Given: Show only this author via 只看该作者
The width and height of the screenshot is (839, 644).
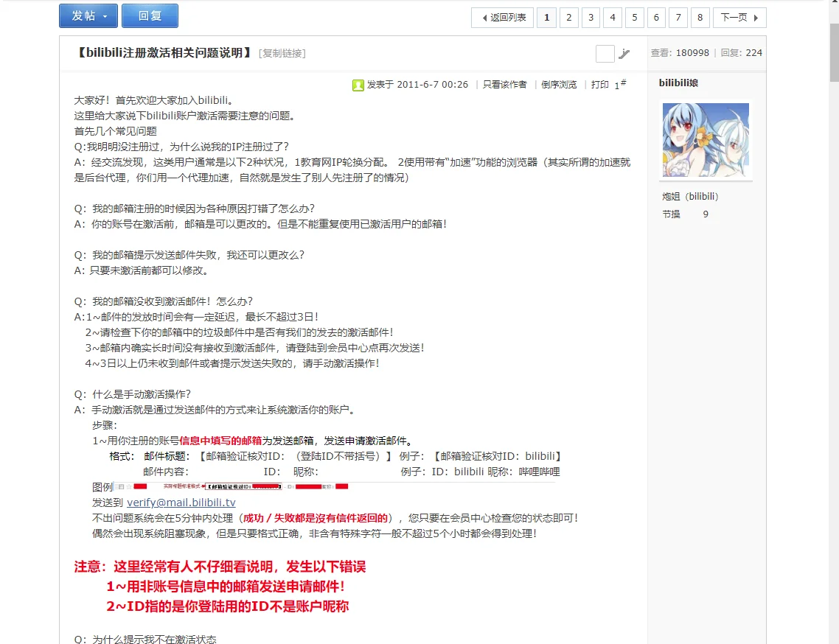Looking at the screenshot, I should tap(504, 85).
